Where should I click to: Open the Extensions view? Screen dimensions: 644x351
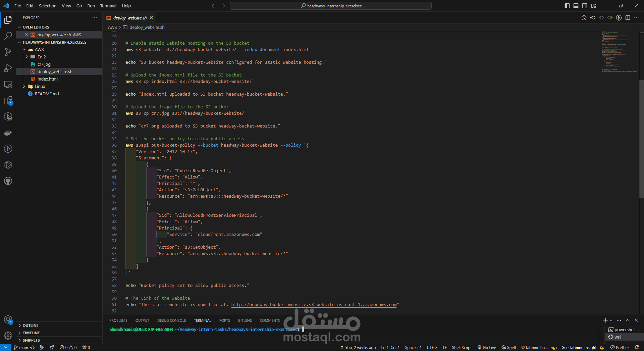(8, 101)
